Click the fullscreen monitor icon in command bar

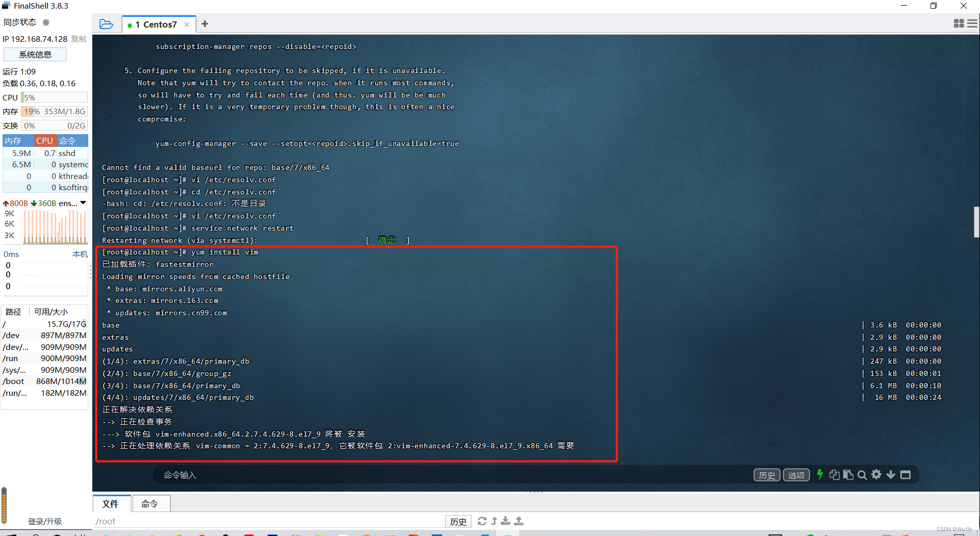tap(905, 475)
